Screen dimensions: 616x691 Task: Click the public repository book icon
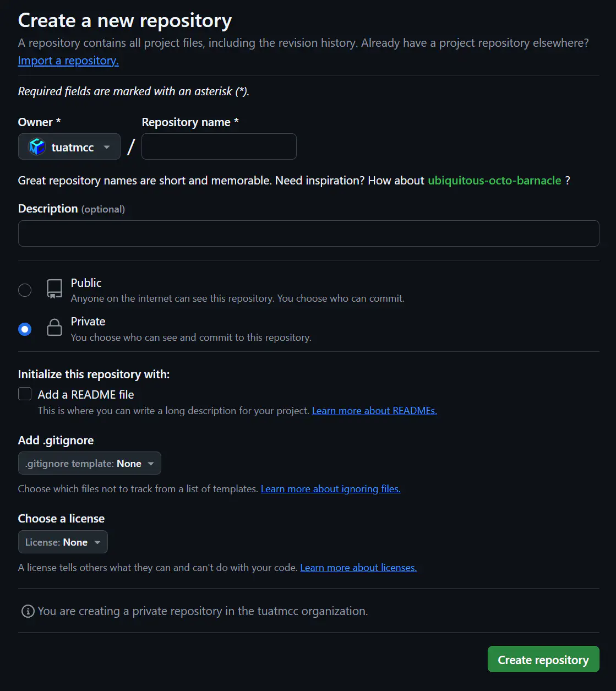pos(54,289)
